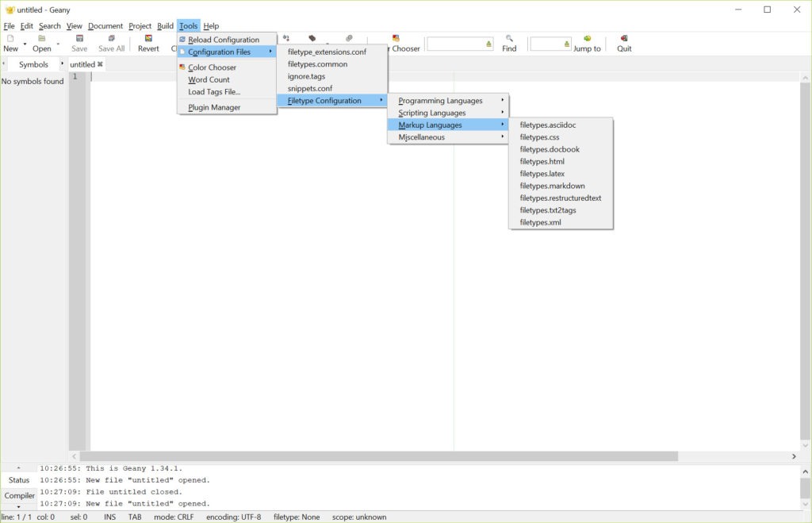
Task: Click the Quit toolbar icon
Action: [x=624, y=38]
